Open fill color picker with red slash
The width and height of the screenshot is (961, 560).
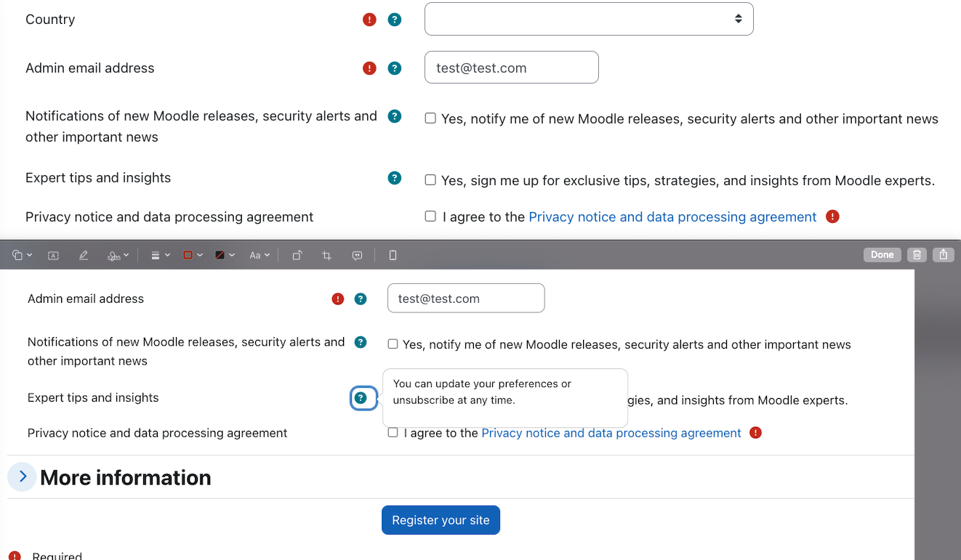(x=225, y=255)
